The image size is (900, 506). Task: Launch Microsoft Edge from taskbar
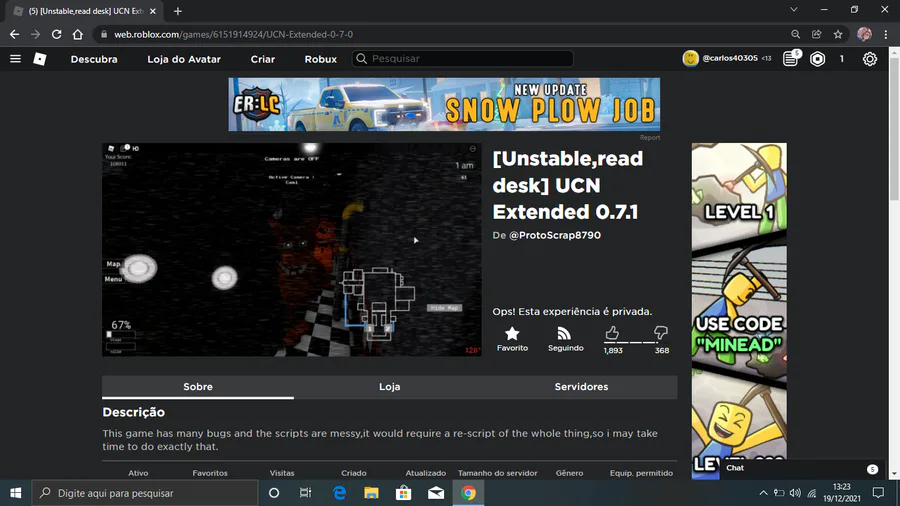[x=340, y=493]
